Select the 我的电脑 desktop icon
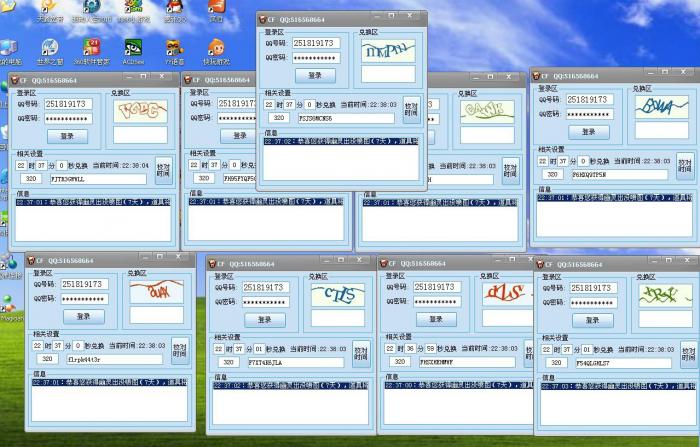This screenshot has width=700, height=447. [x=9, y=52]
